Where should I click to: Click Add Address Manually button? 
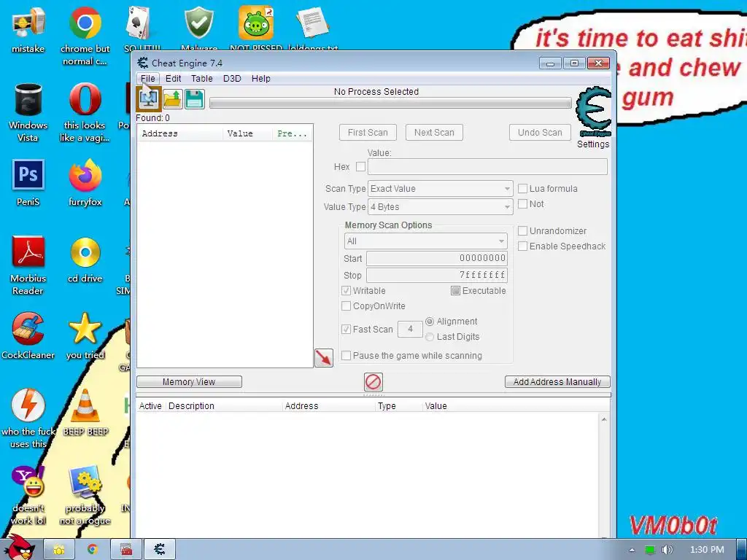click(x=557, y=382)
